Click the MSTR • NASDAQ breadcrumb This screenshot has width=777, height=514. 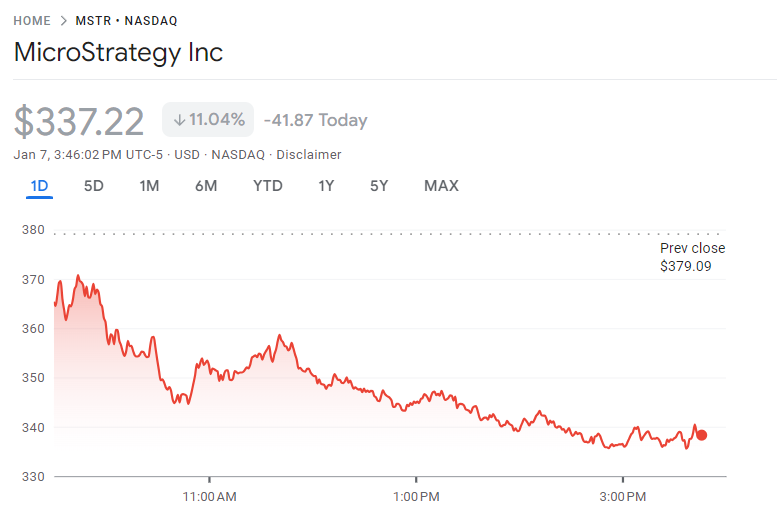click(127, 20)
